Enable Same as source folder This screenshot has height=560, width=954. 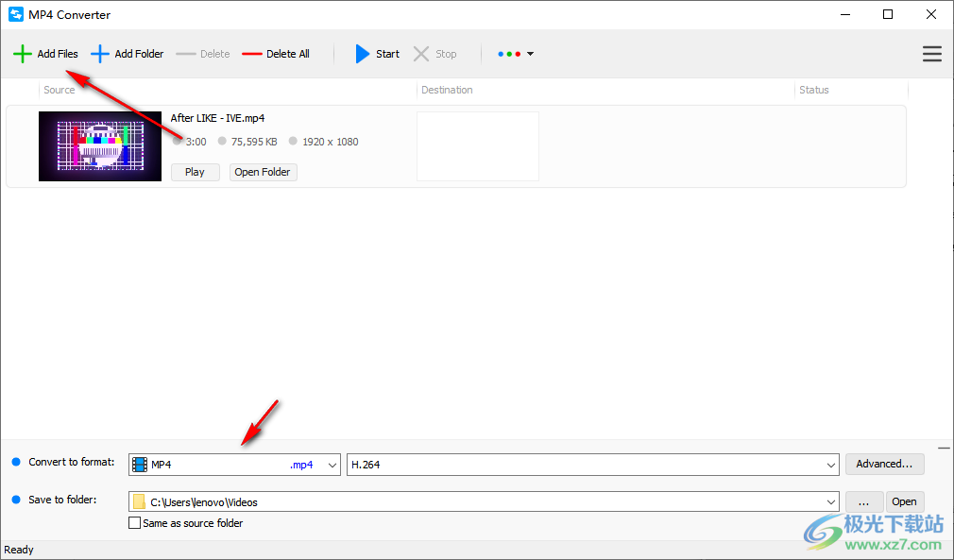(x=134, y=522)
